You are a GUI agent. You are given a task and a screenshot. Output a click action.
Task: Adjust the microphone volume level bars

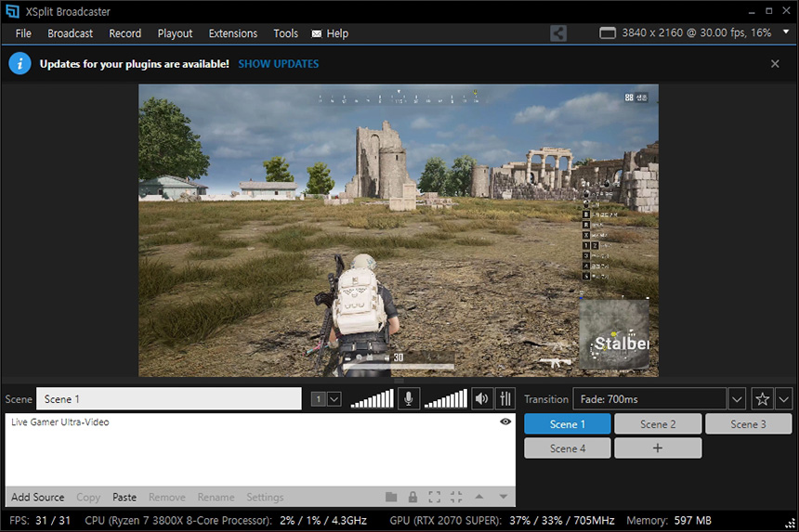[372, 398]
